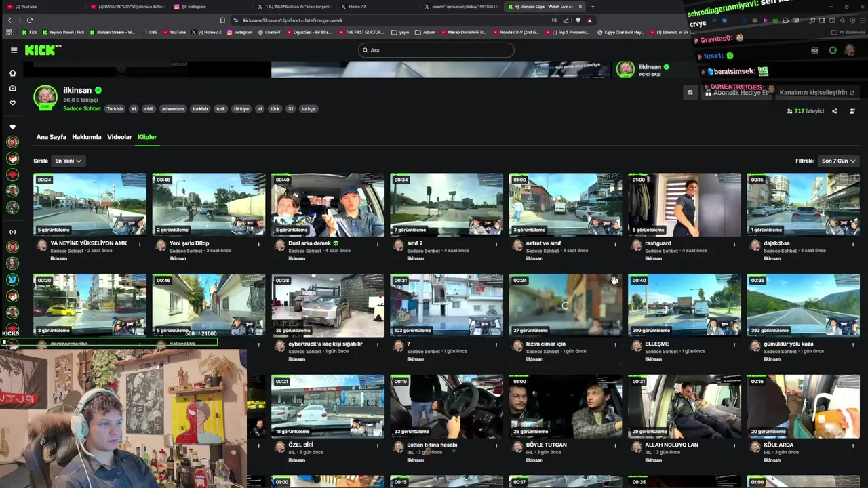Expand the En Yeni sort dropdown
This screenshot has height=488, width=868.
[68, 161]
